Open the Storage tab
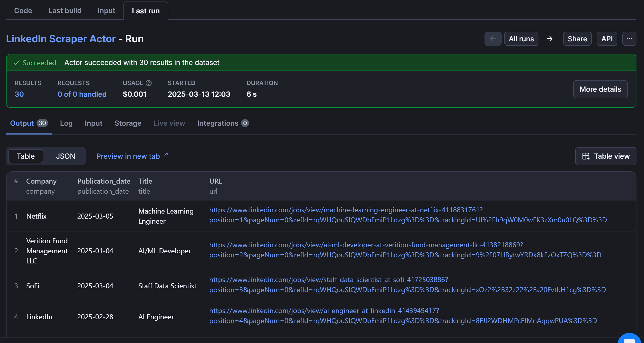 [x=128, y=123]
